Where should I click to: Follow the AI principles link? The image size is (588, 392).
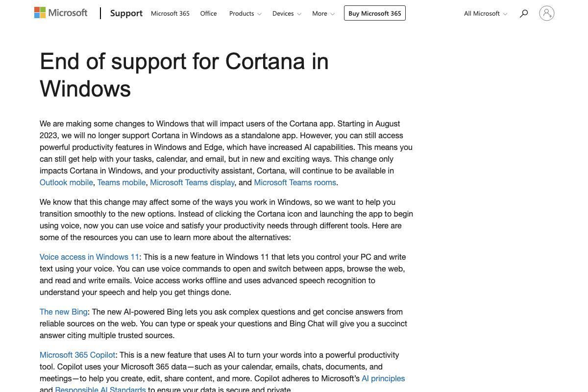383,378
